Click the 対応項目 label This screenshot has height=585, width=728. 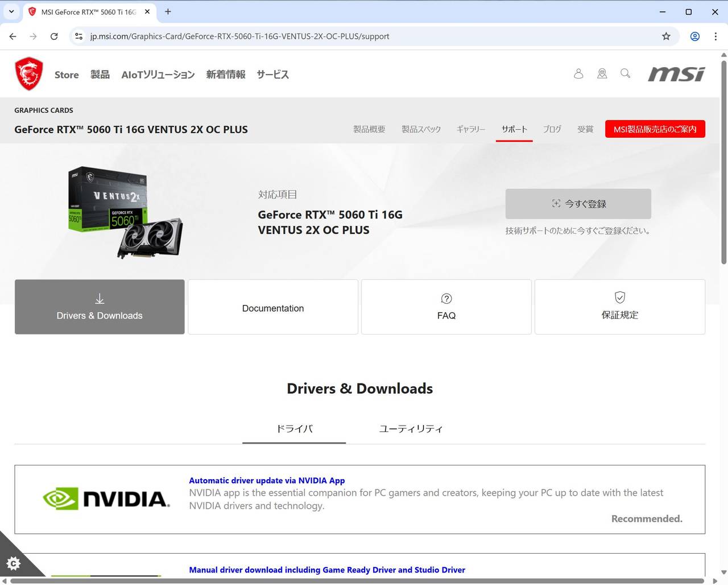278,195
